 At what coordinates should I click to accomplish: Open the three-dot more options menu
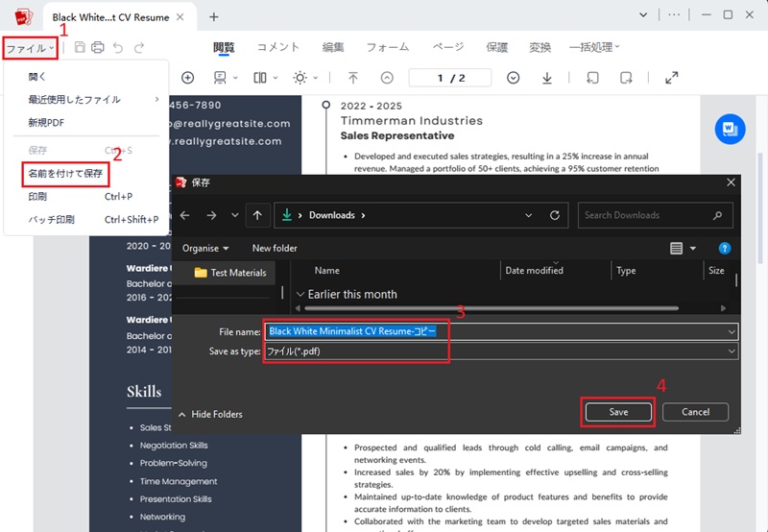click(674, 15)
